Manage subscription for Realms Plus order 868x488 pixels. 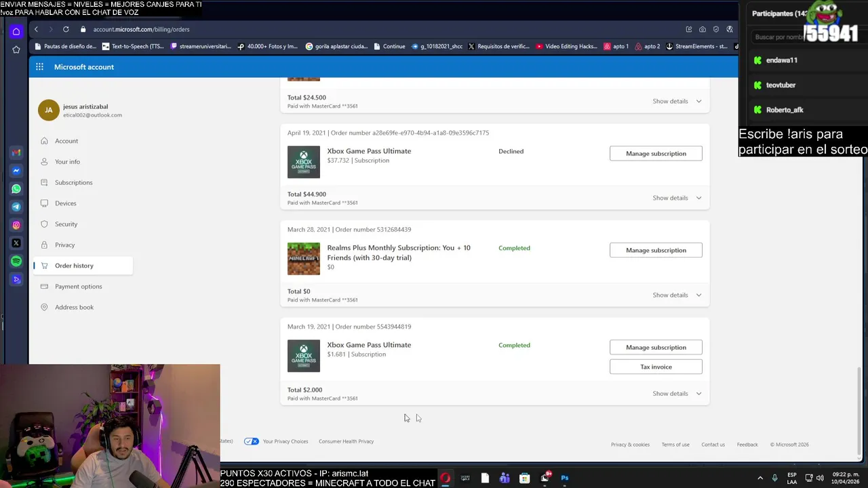tap(656, 250)
